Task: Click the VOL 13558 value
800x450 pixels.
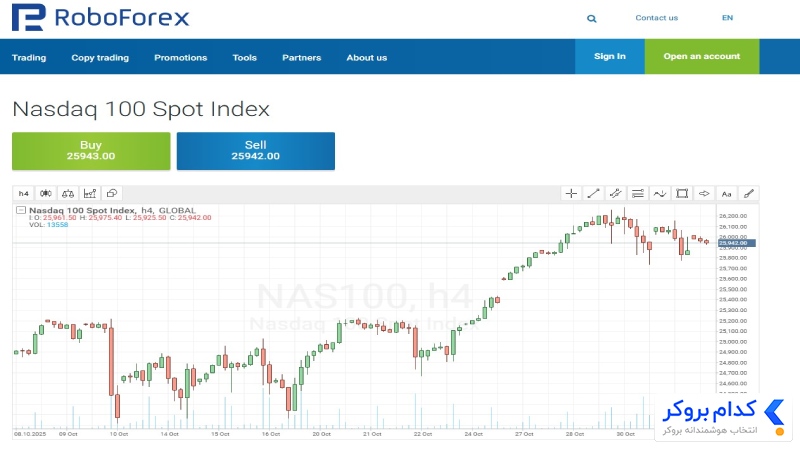Action: [x=57, y=224]
